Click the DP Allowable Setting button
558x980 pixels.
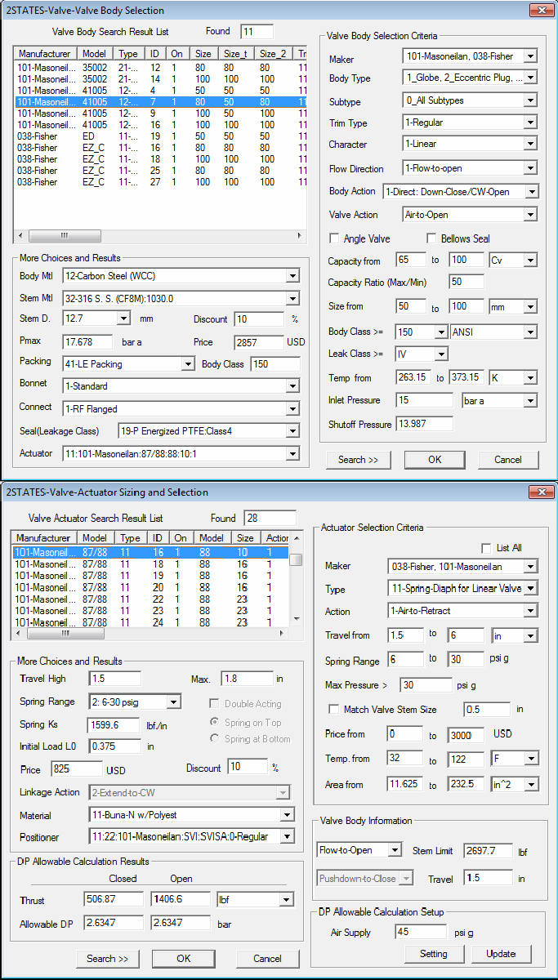(433, 953)
